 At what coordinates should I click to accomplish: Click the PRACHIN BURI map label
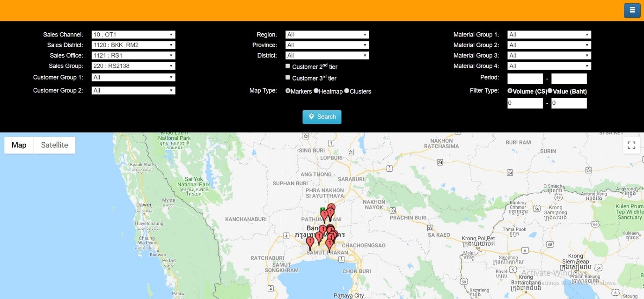coord(407,218)
